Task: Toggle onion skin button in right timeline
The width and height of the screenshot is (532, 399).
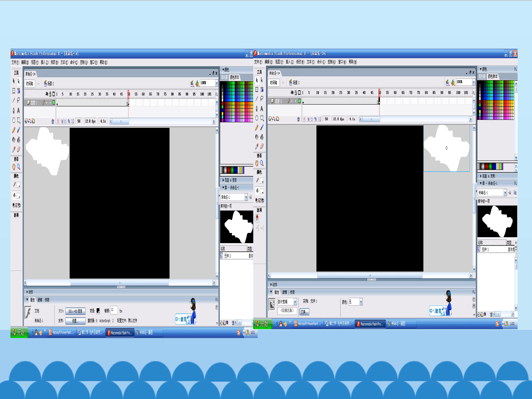Action: pyautogui.click(x=308, y=119)
